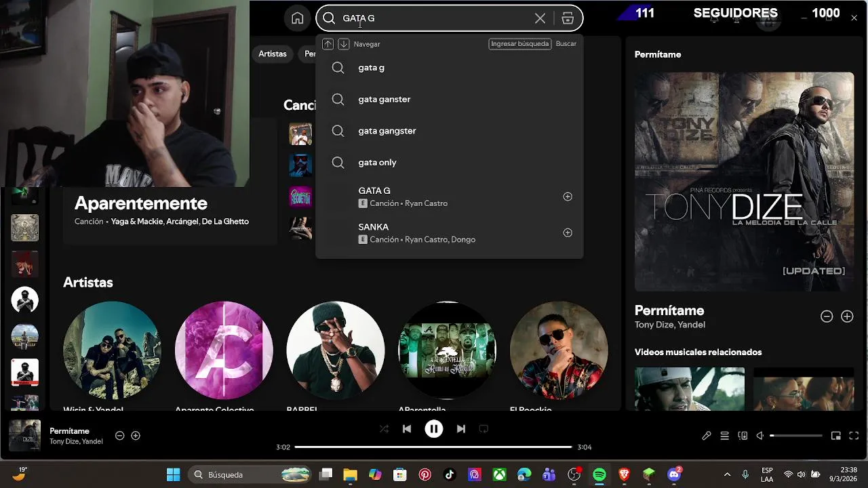This screenshot has height=488, width=868.
Task: Select suggestion 'gata g'
Action: coord(449,68)
